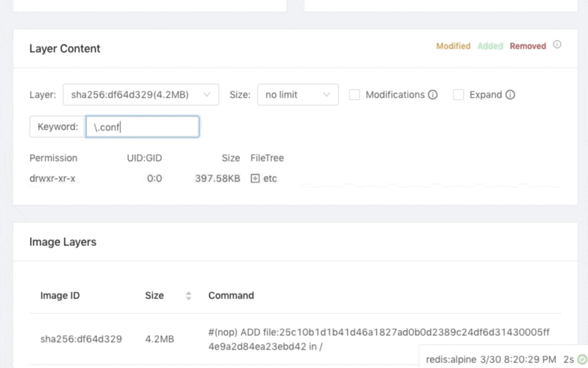Click the green success check icon

tap(582, 359)
